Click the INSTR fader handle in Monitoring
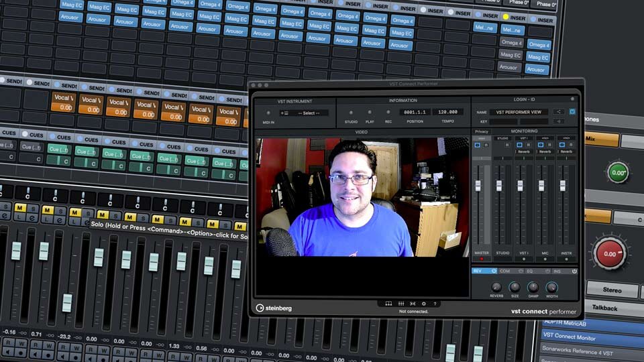This screenshot has height=362, width=644. (563, 186)
